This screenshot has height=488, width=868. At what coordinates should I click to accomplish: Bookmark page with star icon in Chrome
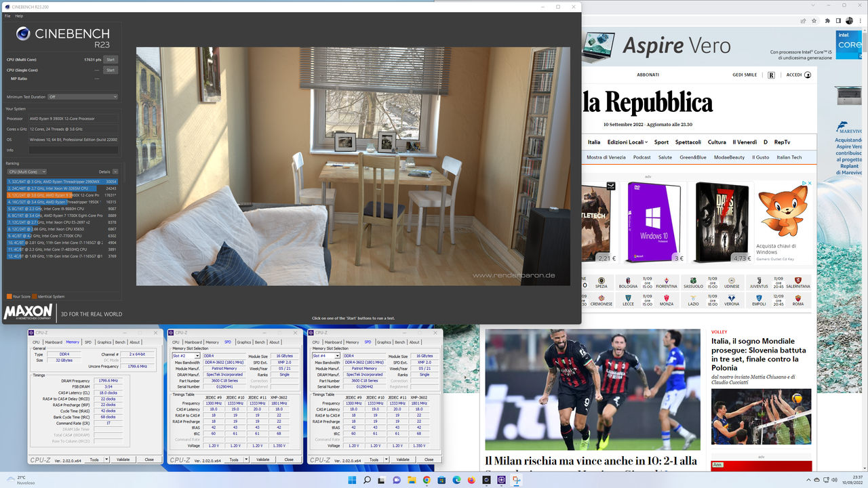click(x=813, y=21)
